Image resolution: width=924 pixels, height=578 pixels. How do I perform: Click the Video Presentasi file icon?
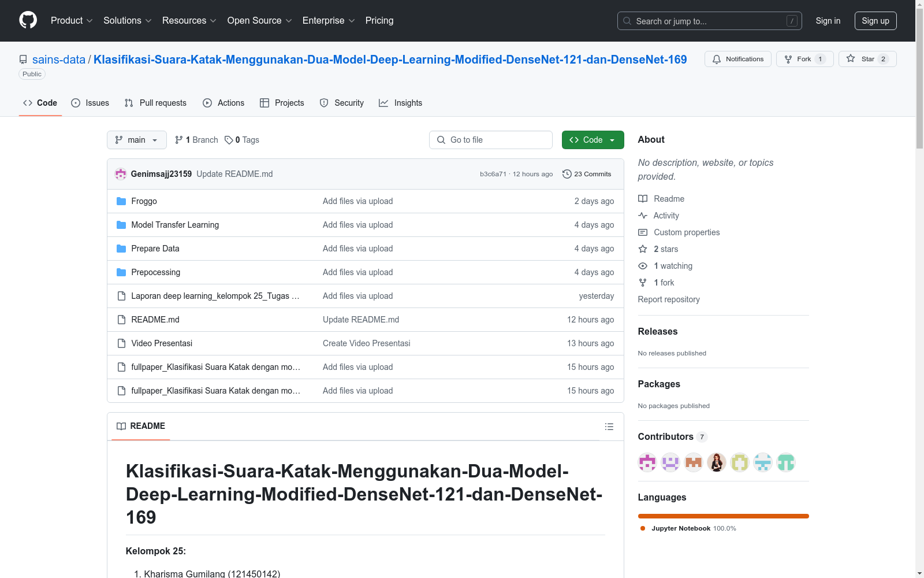click(x=121, y=343)
